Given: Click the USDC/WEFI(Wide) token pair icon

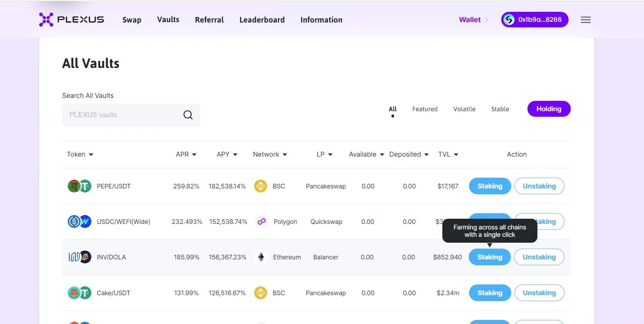Looking at the screenshot, I should coord(80,222).
